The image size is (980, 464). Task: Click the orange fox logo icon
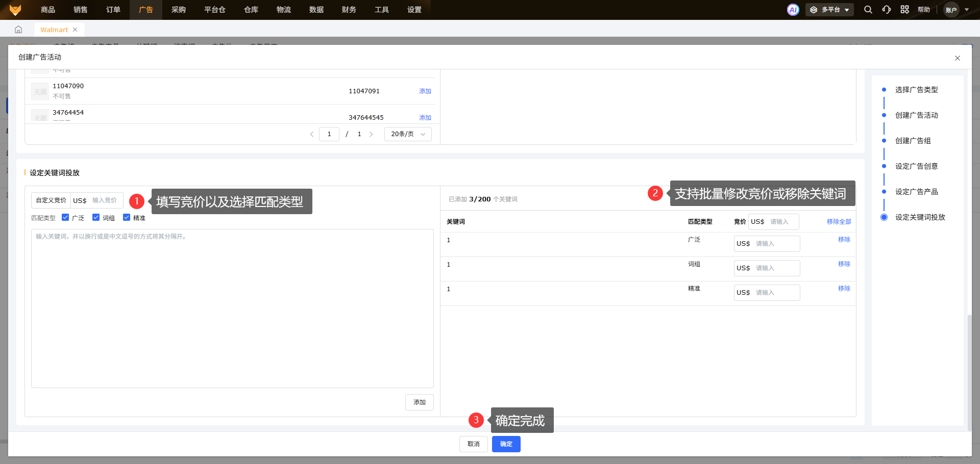point(15,10)
